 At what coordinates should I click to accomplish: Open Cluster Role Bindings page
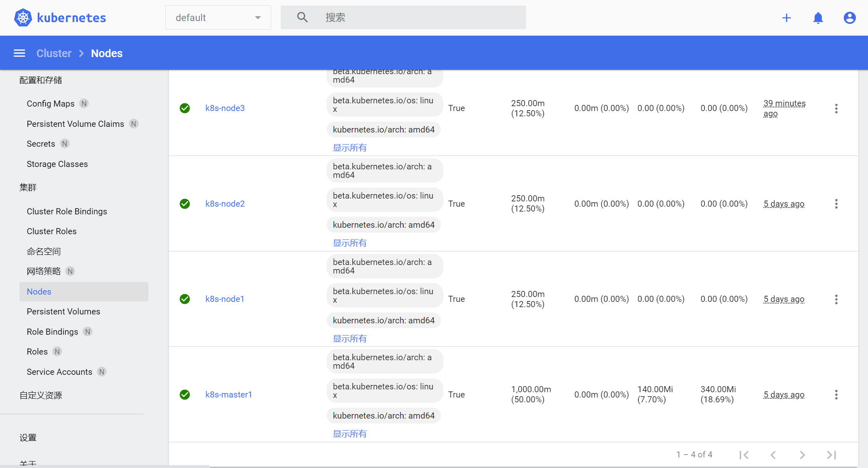tap(67, 212)
